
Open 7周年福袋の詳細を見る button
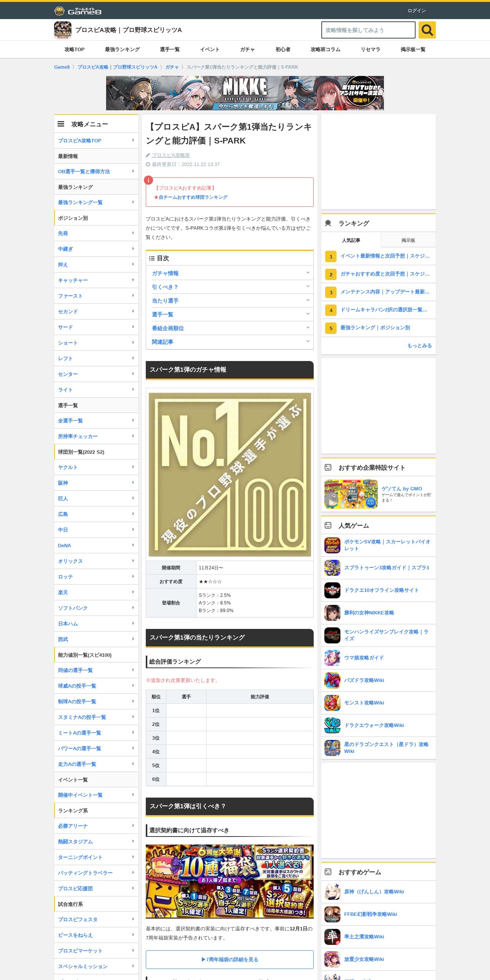tap(230, 959)
